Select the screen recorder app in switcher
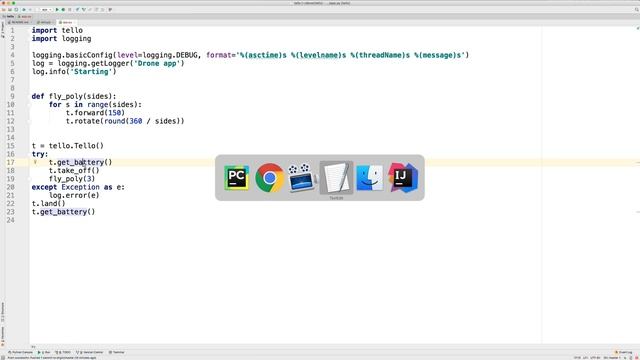Screen dimensions: 640x360 click(x=302, y=178)
